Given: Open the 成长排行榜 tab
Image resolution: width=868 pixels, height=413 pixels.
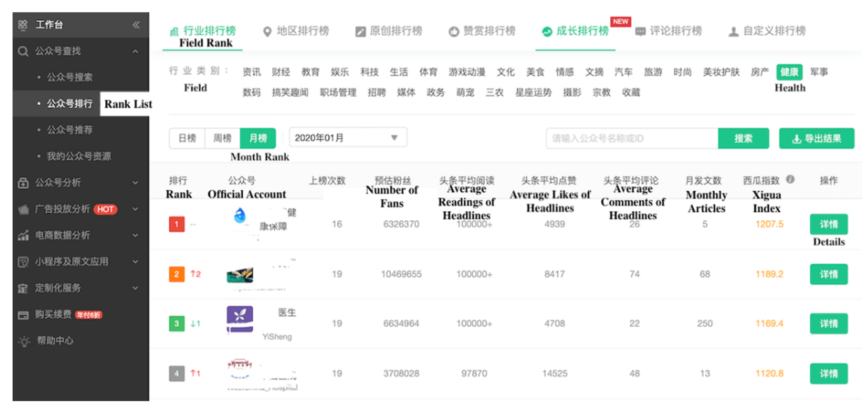Looking at the screenshot, I should 576,31.
